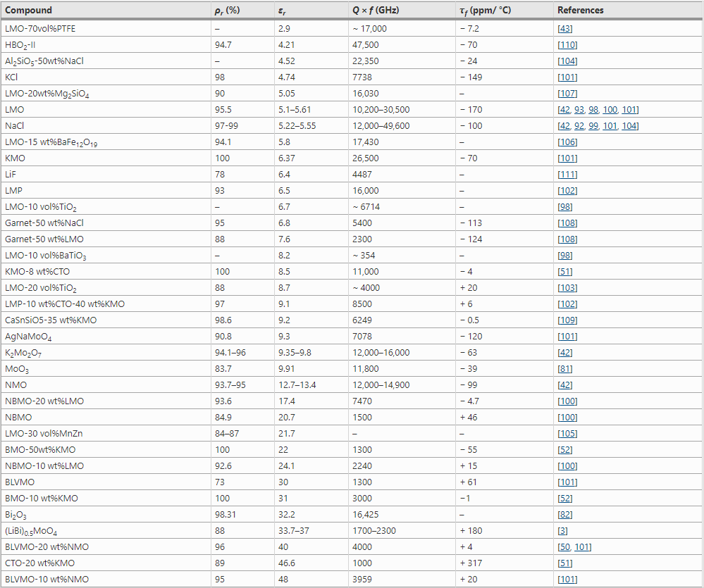
Task: Click reference 100 in the LMO row
Action: (610, 109)
